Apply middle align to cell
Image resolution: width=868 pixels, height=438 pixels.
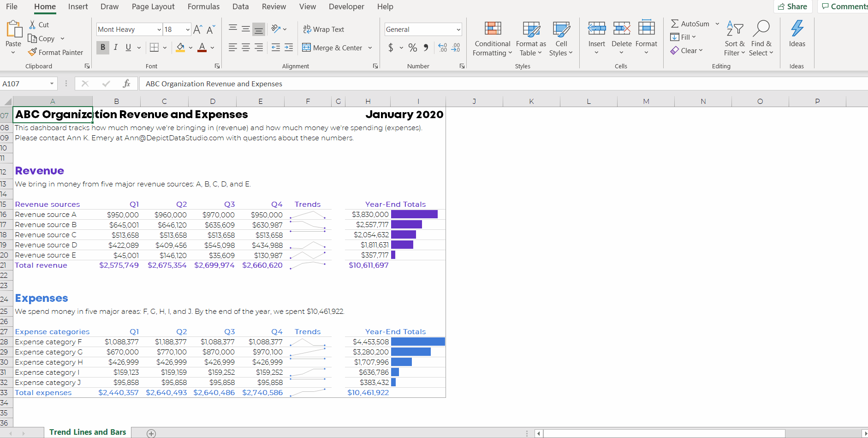pos(246,29)
